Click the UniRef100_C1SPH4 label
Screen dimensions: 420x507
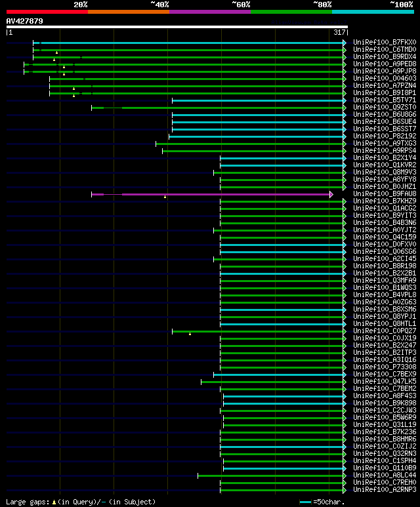coord(385,461)
